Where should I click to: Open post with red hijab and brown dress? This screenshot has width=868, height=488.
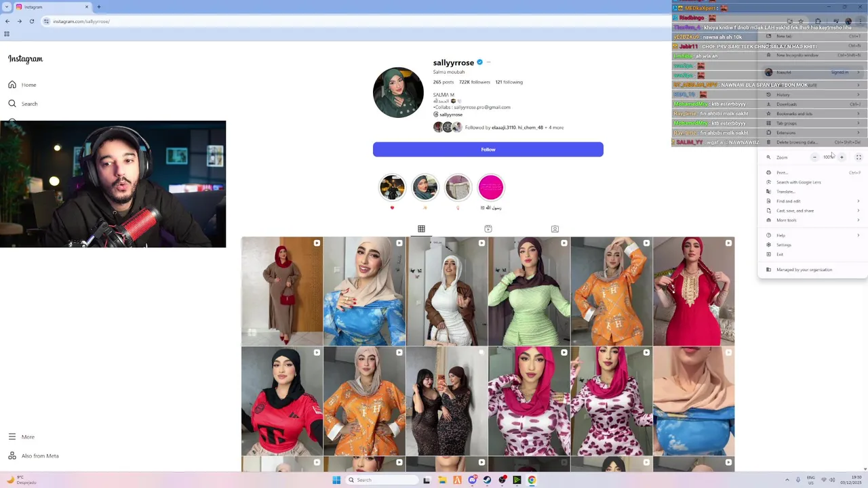(x=282, y=291)
